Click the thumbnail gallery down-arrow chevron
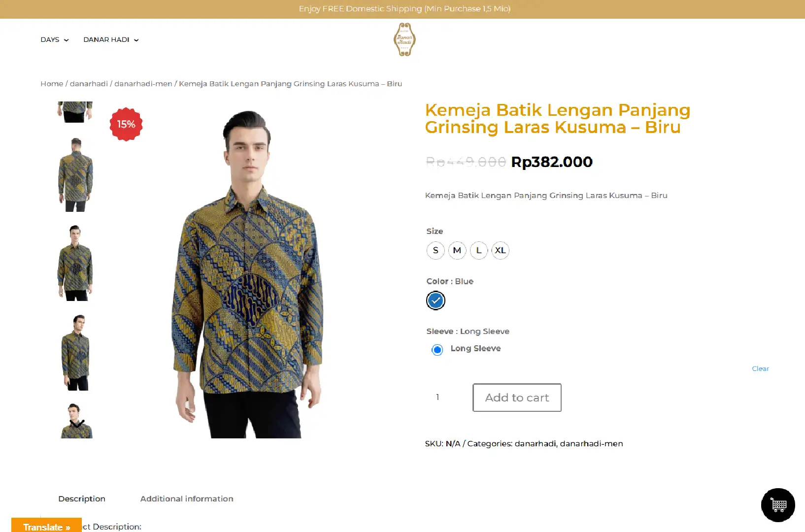The width and height of the screenshot is (805, 532). [77, 424]
